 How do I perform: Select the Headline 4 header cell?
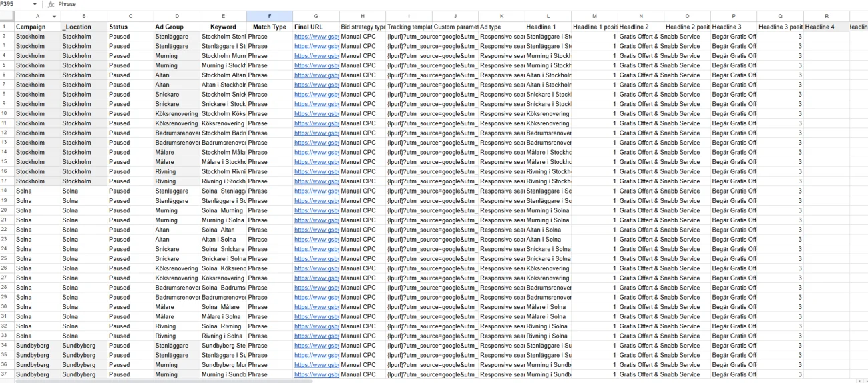tap(825, 27)
